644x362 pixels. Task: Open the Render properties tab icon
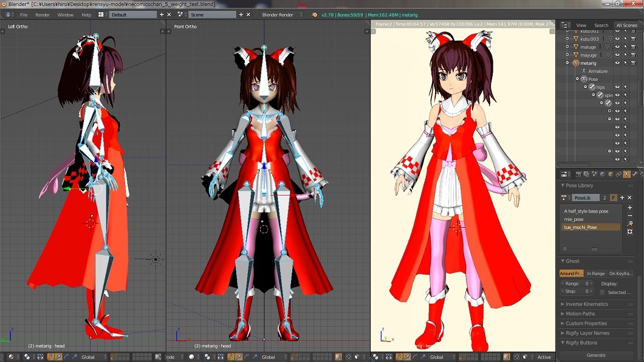(x=578, y=174)
